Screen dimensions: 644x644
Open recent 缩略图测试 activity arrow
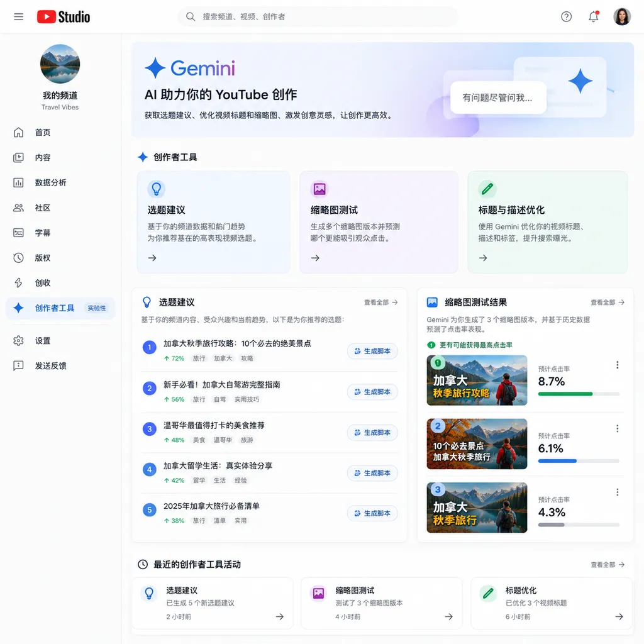pyautogui.click(x=449, y=616)
